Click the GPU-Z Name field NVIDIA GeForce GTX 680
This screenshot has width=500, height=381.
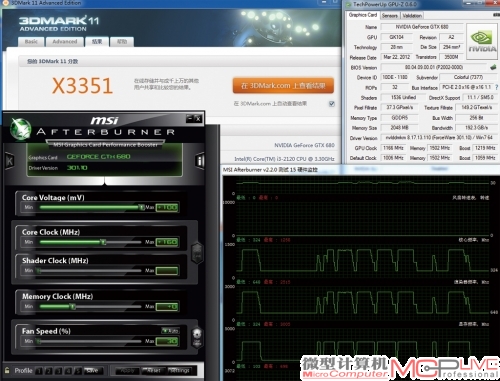click(422, 27)
